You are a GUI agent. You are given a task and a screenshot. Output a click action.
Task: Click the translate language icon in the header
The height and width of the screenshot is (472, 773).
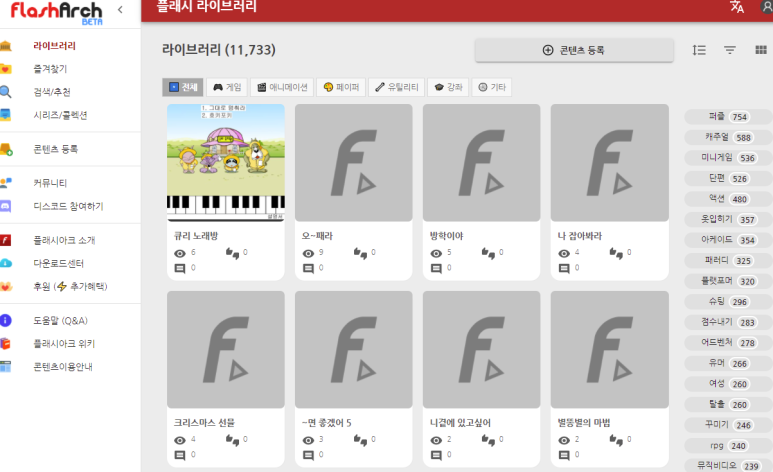tap(737, 7)
